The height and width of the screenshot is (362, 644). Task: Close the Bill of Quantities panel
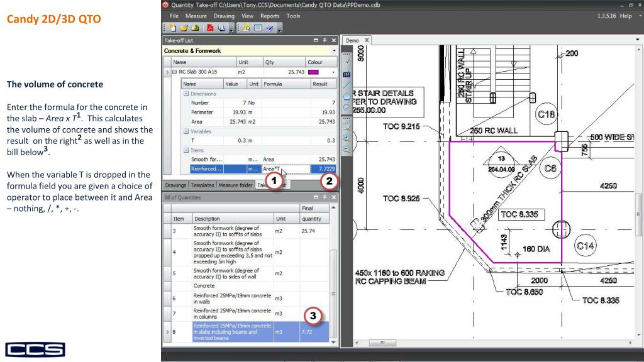coord(334,197)
